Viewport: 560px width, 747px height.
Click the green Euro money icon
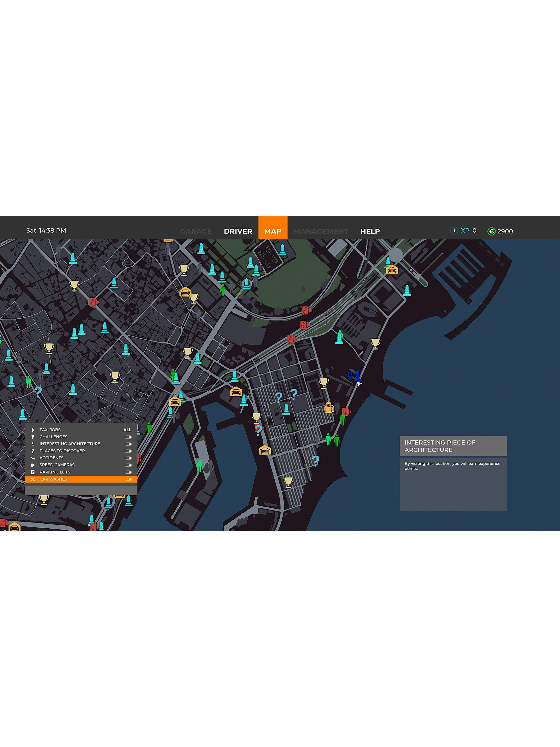[492, 231]
